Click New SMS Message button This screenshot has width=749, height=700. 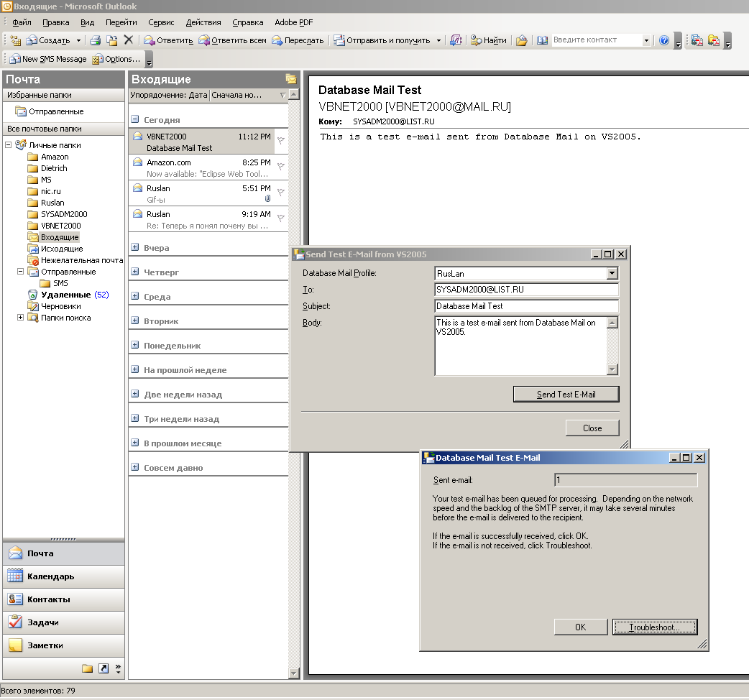(x=47, y=59)
